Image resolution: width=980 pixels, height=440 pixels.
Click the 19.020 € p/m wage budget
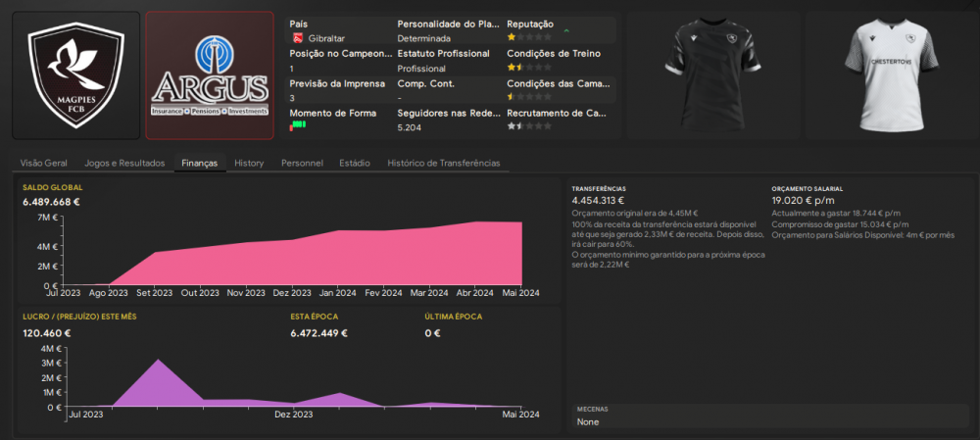pos(805,201)
